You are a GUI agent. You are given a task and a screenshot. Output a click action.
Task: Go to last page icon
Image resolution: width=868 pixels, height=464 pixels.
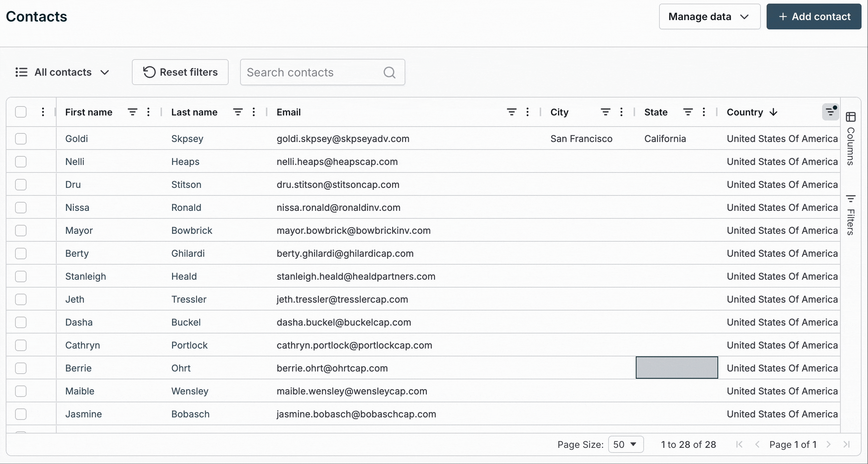click(846, 445)
